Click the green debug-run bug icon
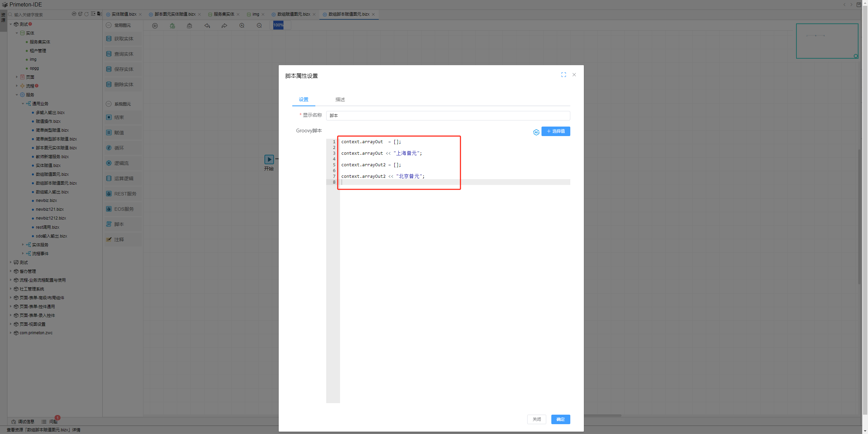The height and width of the screenshot is (434, 868). point(172,26)
